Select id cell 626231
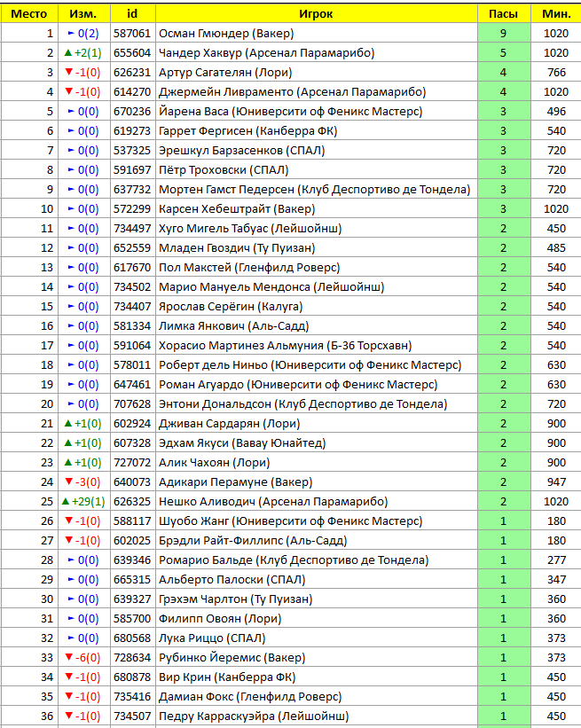Screen dimensions: 581x728 pos(133,73)
